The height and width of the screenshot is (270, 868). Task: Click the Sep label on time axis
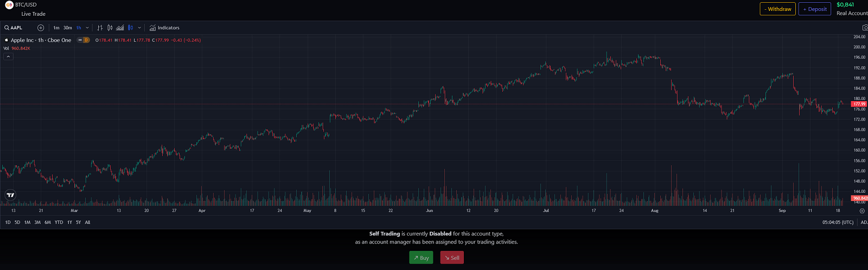tap(782, 211)
